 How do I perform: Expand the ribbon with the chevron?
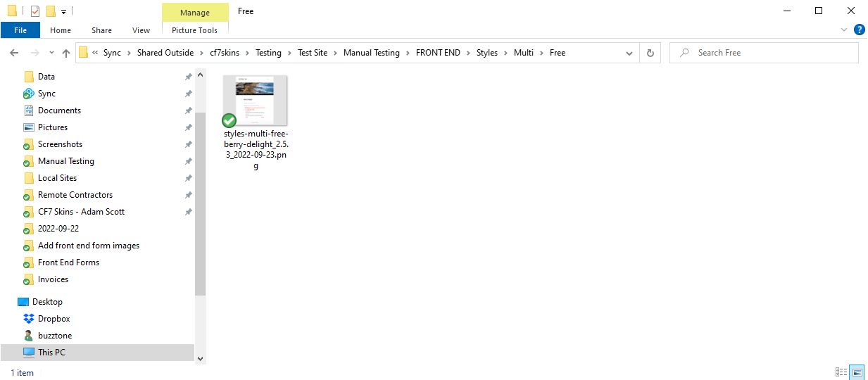pyautogui.click(x=844, y=30)
